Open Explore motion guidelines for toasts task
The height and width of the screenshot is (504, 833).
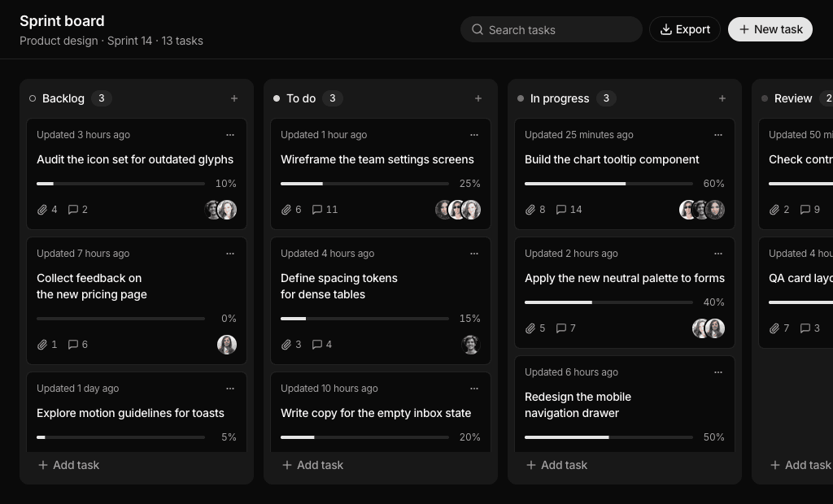(130, 413)
